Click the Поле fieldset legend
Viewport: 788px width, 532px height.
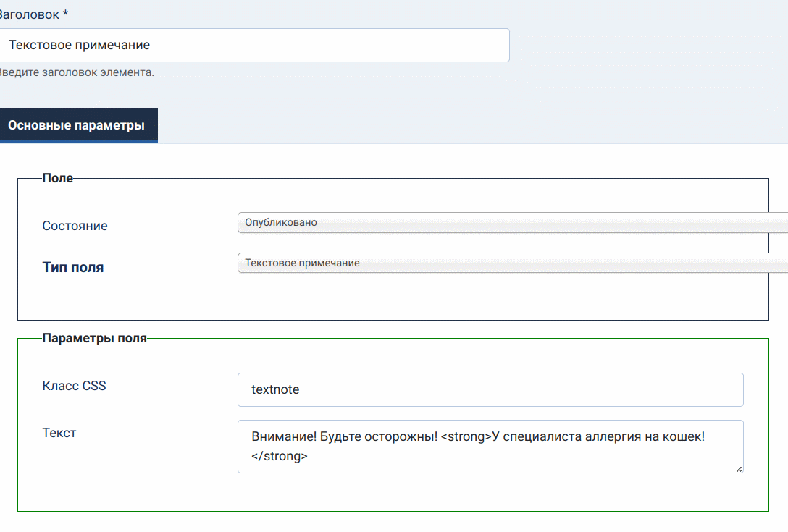pyautogui.click(x=57, y=178)
